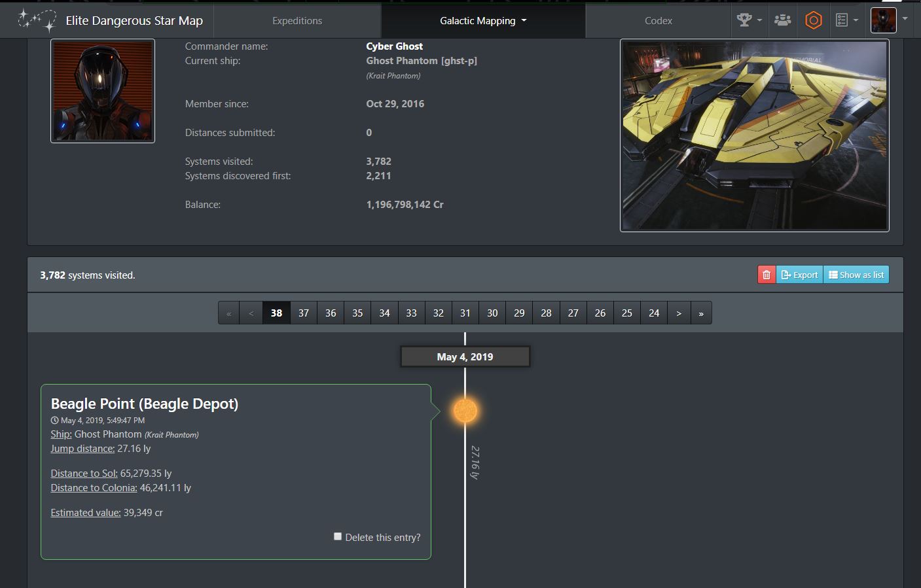
Task: Go to page 25 of visited systems
Action: tap(627, 313)
